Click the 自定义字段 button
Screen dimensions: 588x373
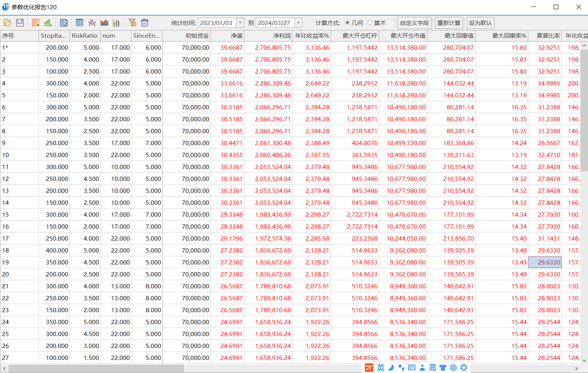coord(414,23)
